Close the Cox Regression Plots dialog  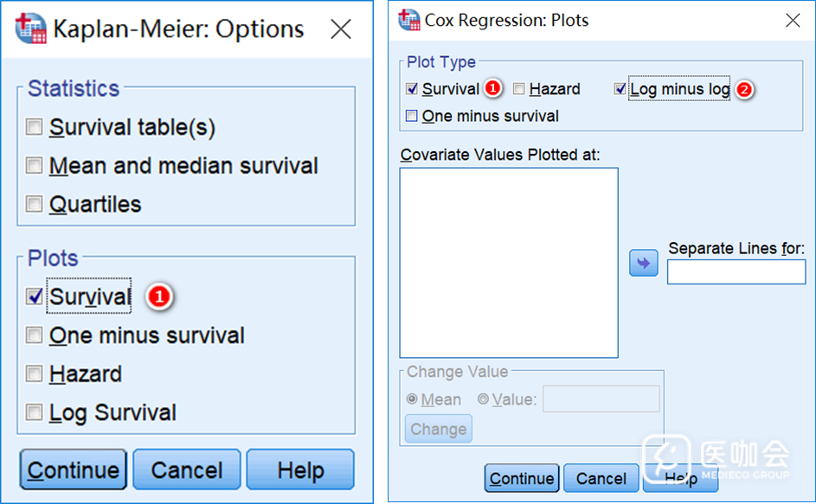(793, 20)
